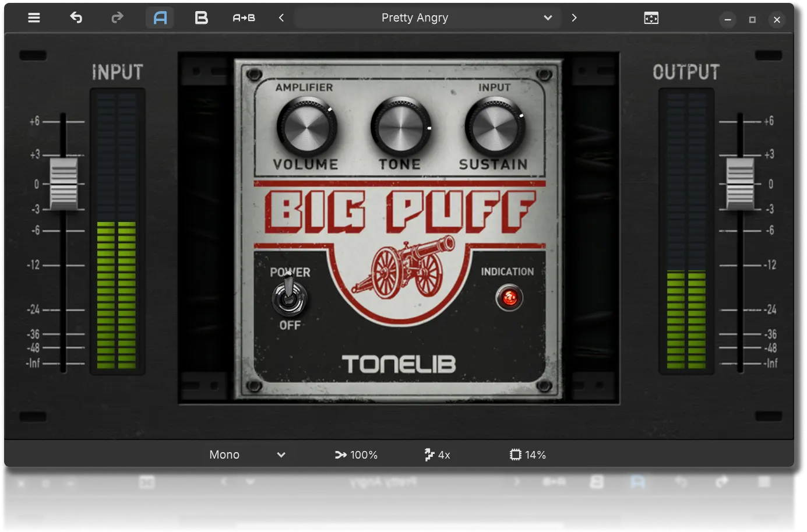Copy settings A to B
The image size is (807, 532).
(x=244, y=17)
